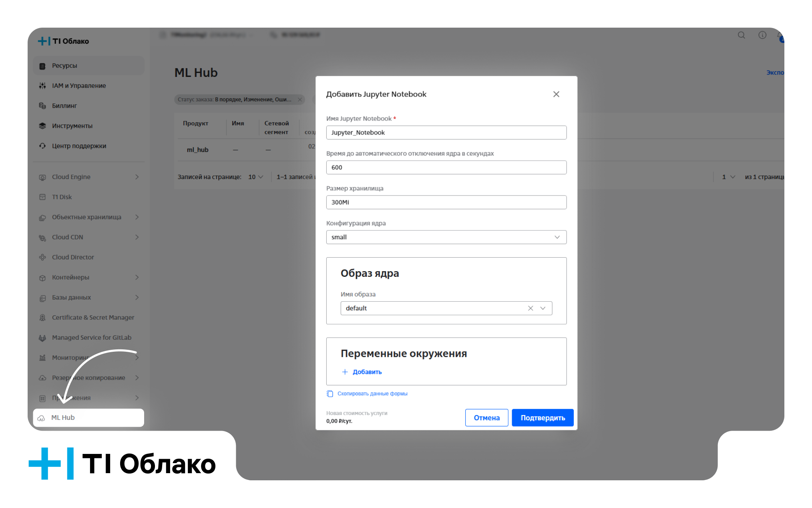Select the Записей на странице dropdown
Image resolution: width=812 pixels, height=508 pixels.
click(255, 176)
